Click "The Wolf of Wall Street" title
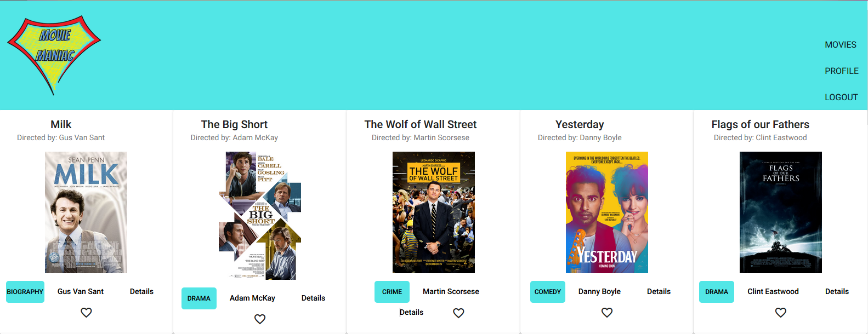This screenshot has height=334, width=868. pyautogui.click(x=421, y=125)
